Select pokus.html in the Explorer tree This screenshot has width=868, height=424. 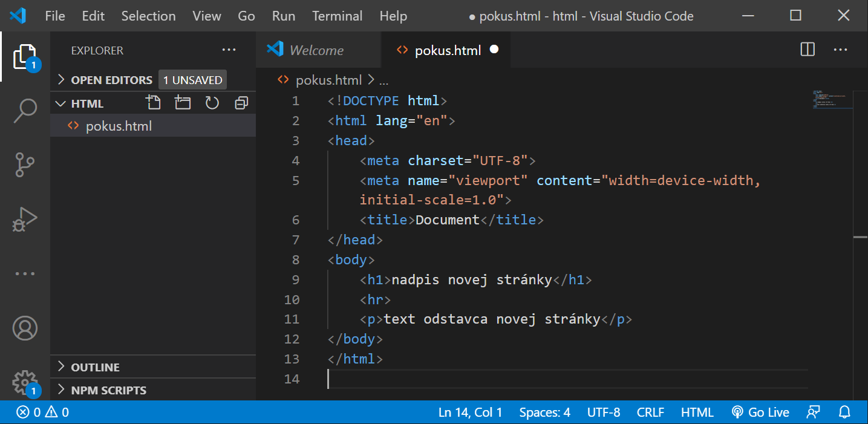(x=153, y=126)
